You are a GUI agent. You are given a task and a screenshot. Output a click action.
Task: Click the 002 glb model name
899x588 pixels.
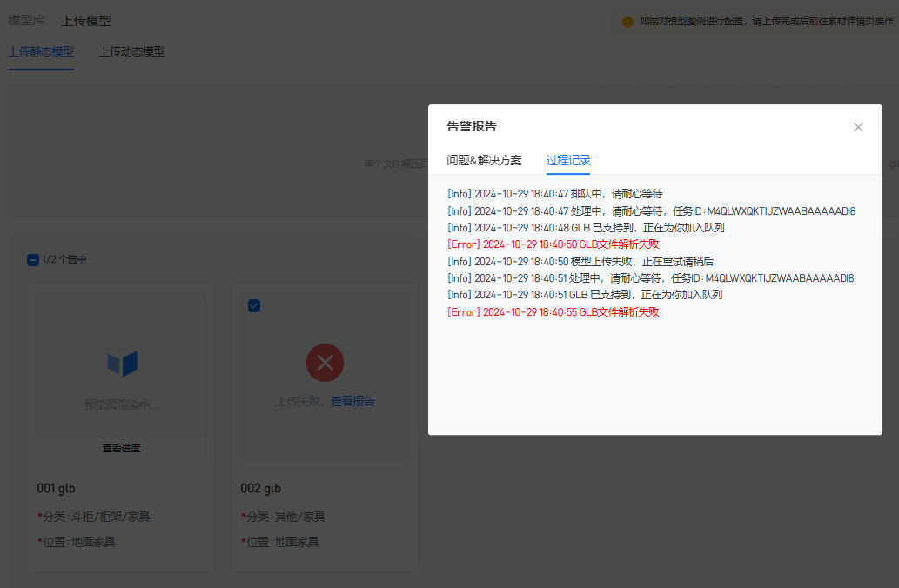click(260, 488)
